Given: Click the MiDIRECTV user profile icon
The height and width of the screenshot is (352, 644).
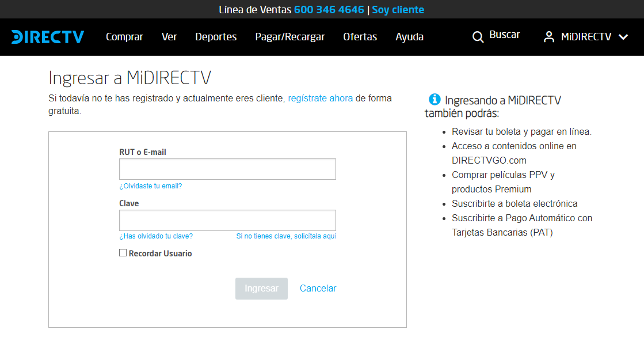Looking at the screenshot, I should (x=548, y=37).
